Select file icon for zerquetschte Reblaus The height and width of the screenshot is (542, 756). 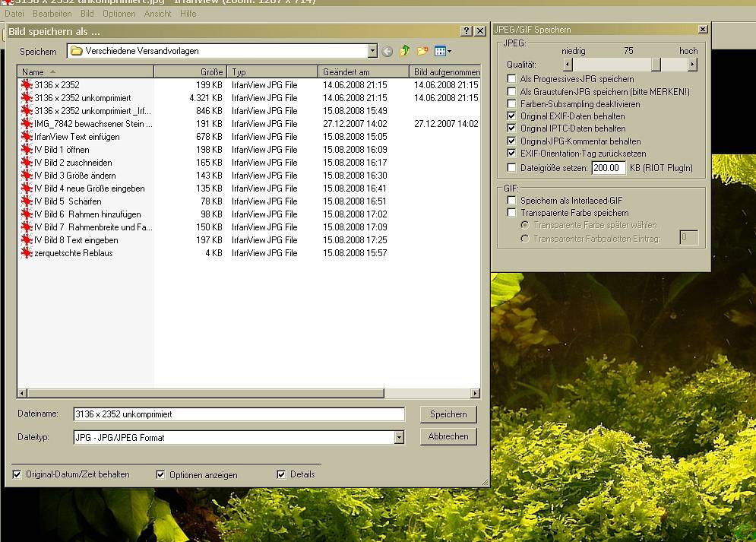tap(27, 253)
